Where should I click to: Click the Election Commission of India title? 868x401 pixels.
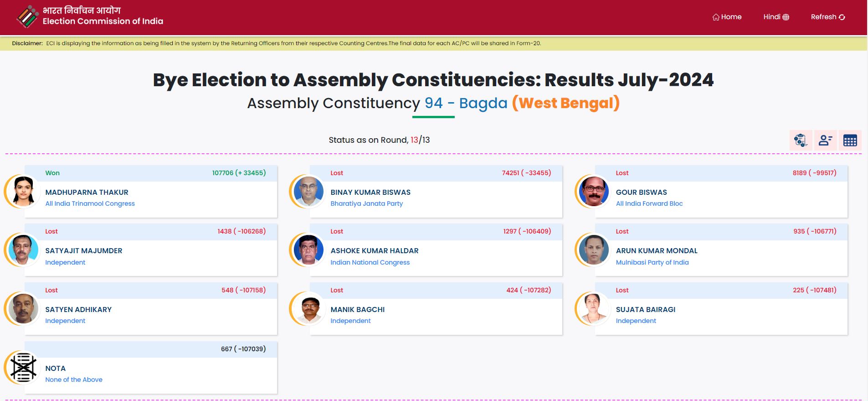coord(103,21)
